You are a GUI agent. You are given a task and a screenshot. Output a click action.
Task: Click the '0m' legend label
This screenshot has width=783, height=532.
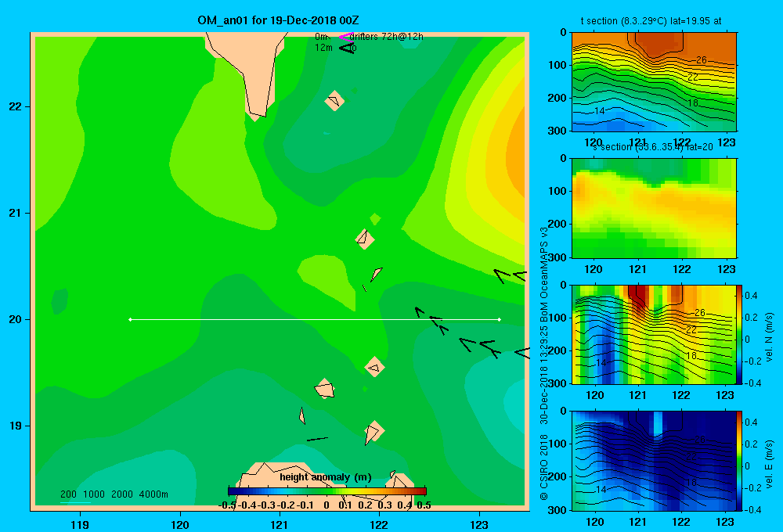pyautogui.click(x=321, y=37)
